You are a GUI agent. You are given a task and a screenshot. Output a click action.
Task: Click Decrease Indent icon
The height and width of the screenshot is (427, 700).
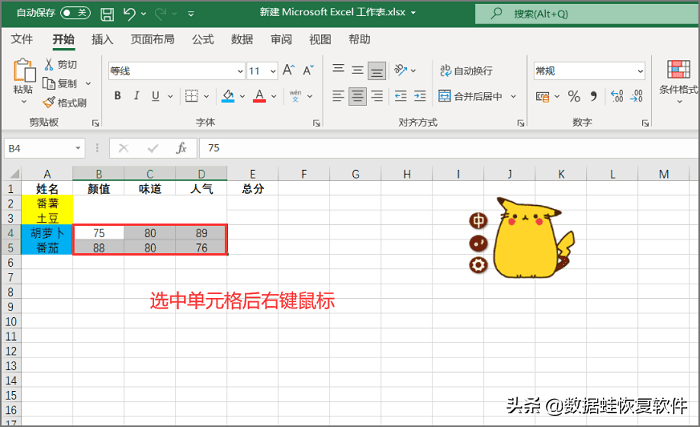tap(400, 96)
